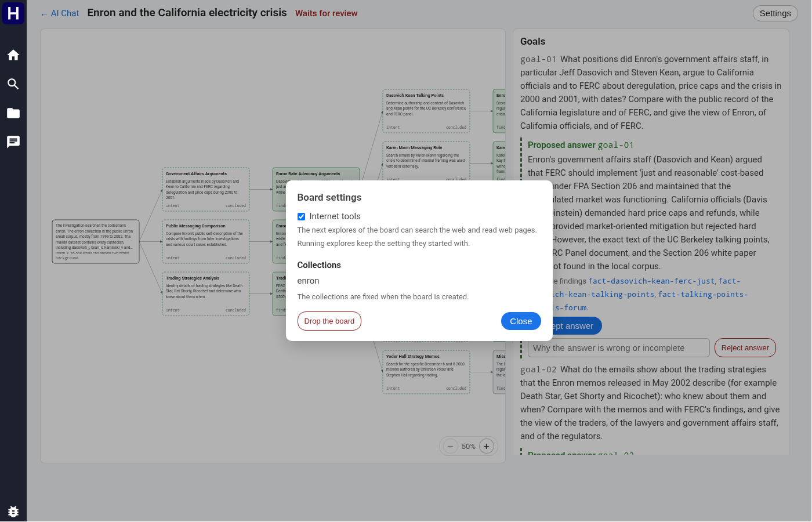812x522 pixels.
Task: Zoom out the board with minus button
Action: tap(451, 446)
